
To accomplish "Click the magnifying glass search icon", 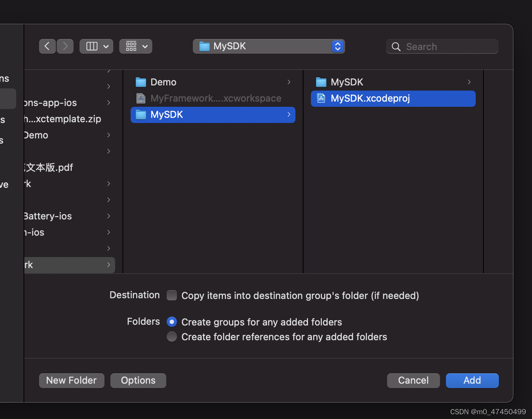I will tap(396, 47).
